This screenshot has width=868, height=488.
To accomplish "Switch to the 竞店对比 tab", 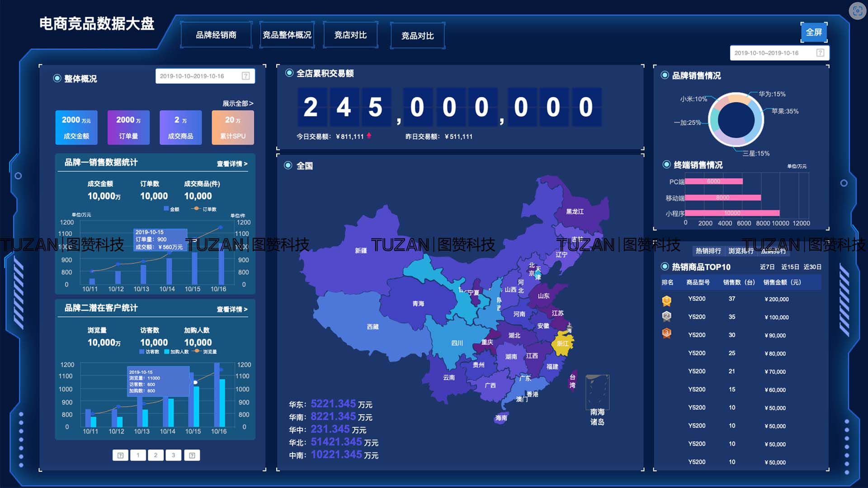I will (350, 35).
